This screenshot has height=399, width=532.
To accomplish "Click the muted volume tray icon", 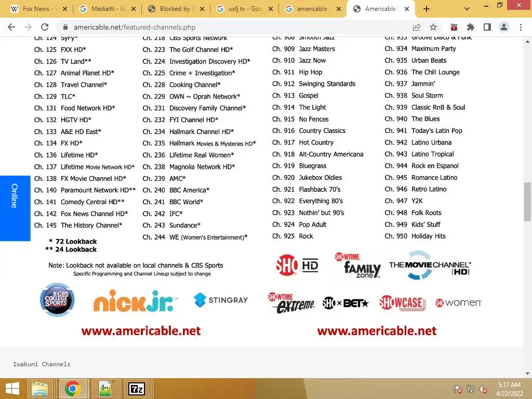I will coord(484,389).
